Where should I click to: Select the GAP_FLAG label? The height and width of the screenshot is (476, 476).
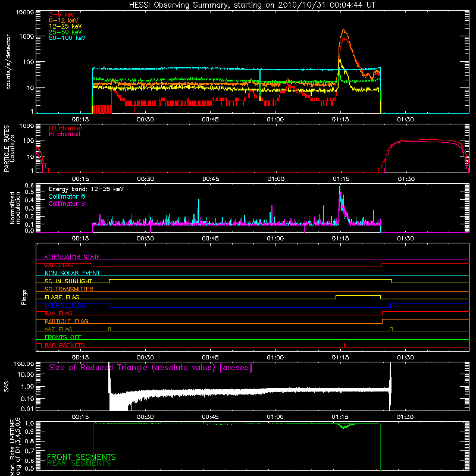point(58,265)
